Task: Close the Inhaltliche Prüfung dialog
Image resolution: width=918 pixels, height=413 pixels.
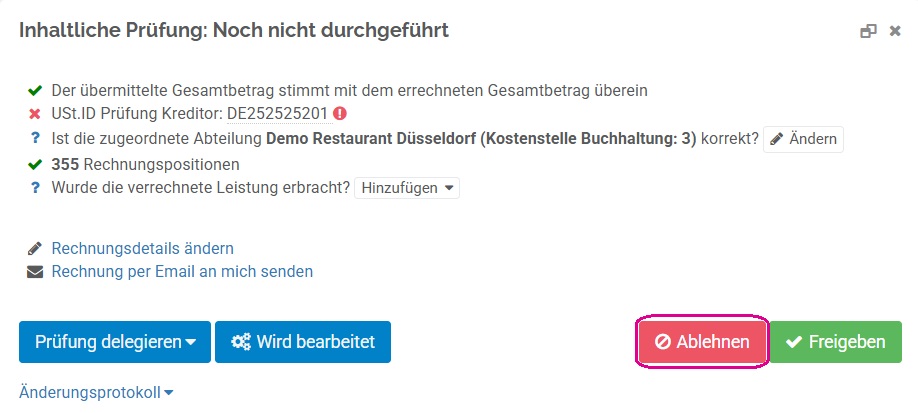Action: pos(895,31)
